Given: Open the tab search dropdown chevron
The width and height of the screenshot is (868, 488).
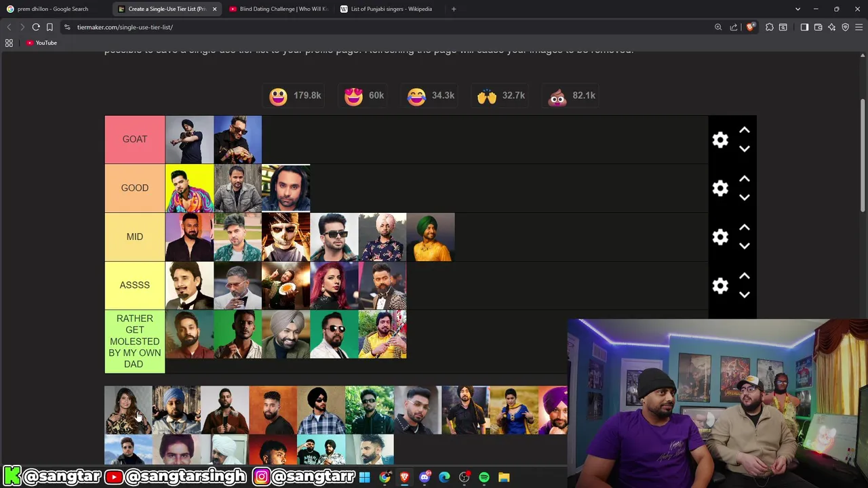Looking at the screenshot, I should point(797,9).
